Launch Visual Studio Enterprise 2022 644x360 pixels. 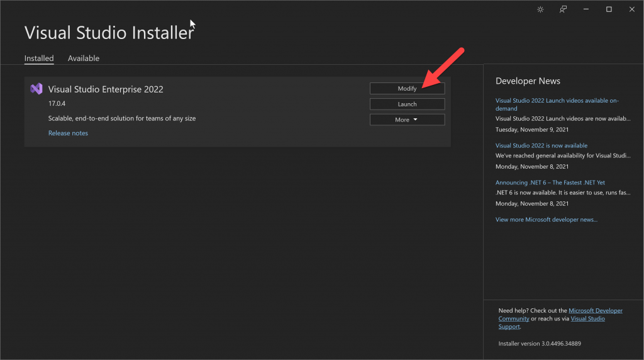click(407, 104)
